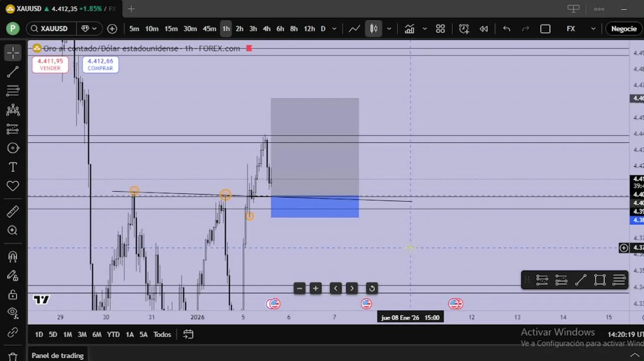The image size is (644, 361).
Task: Expand the indicators favorites dropdown arrow
Action: [x=425, y=29]
